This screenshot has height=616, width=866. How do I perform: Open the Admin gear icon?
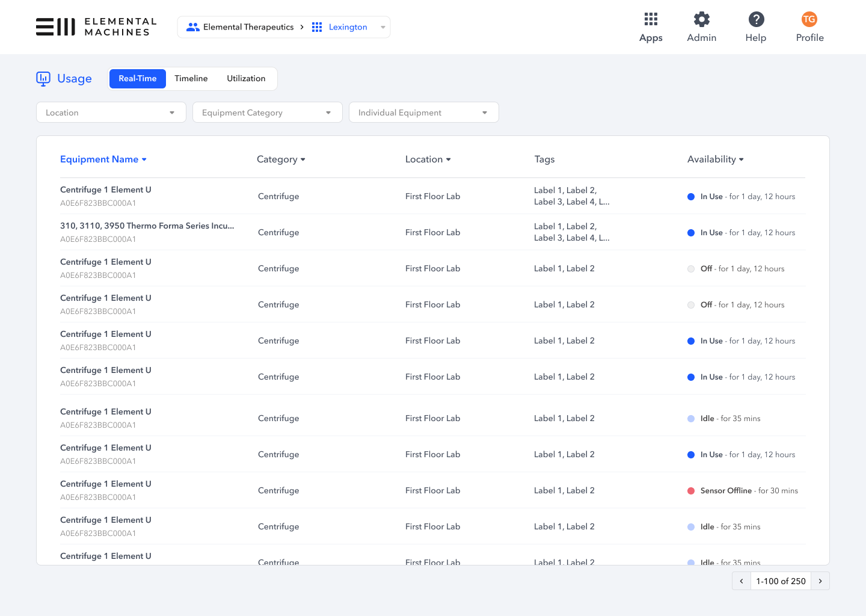[701, 19]
